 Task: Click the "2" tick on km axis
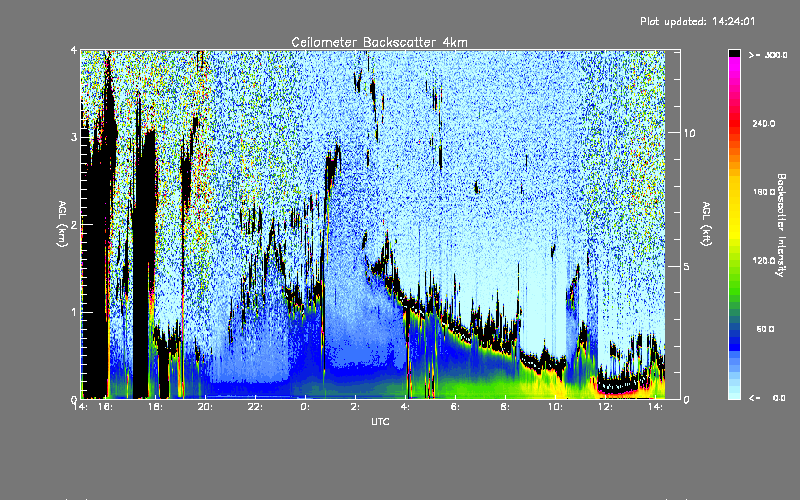point(74,225)
